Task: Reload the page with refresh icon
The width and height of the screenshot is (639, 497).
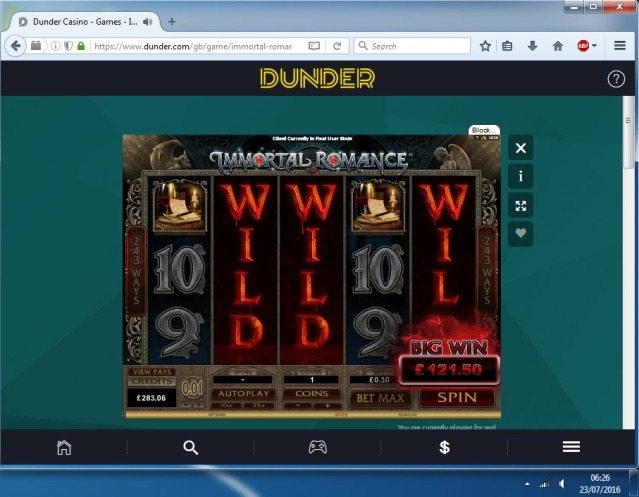Action: coord(337,46)
